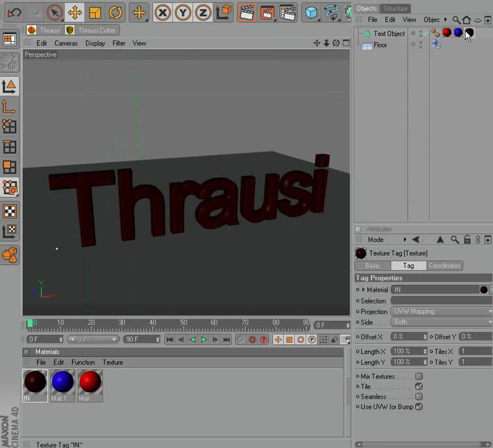
Task: Click the blue material tag on Text Object
Action: (458, 32)
